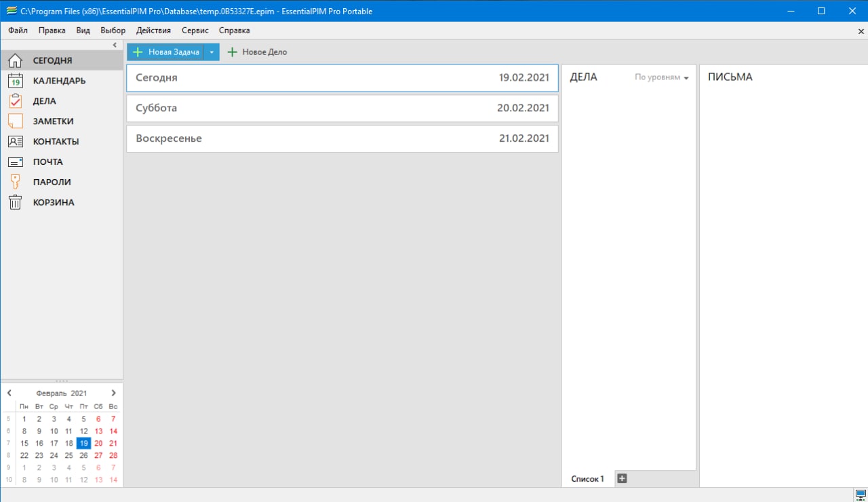Open the Заметки note icon

coord(15,121)
